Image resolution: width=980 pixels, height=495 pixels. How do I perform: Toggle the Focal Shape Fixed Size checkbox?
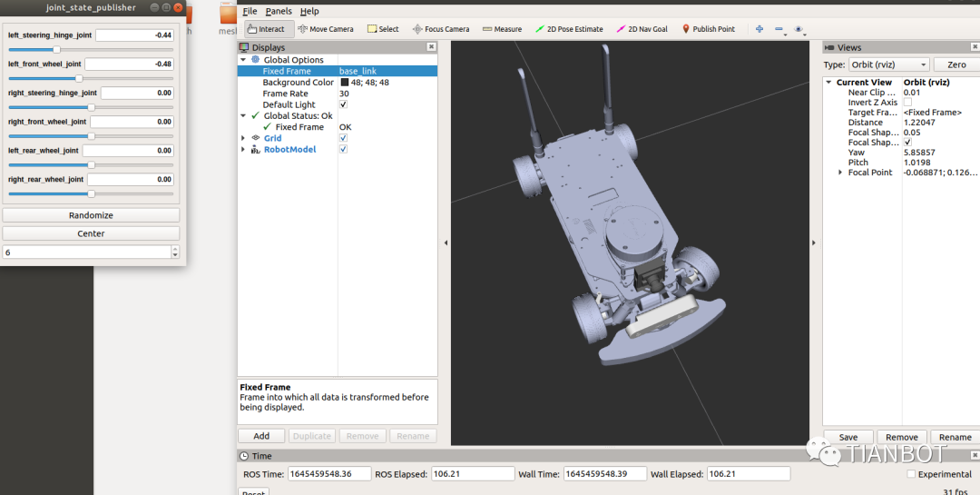coord(907,142)
